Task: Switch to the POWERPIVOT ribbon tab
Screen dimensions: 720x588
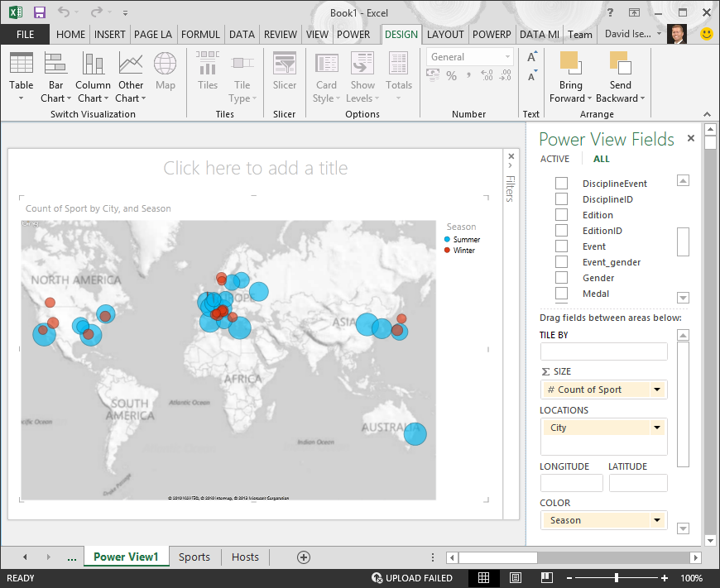Action: 492,35
